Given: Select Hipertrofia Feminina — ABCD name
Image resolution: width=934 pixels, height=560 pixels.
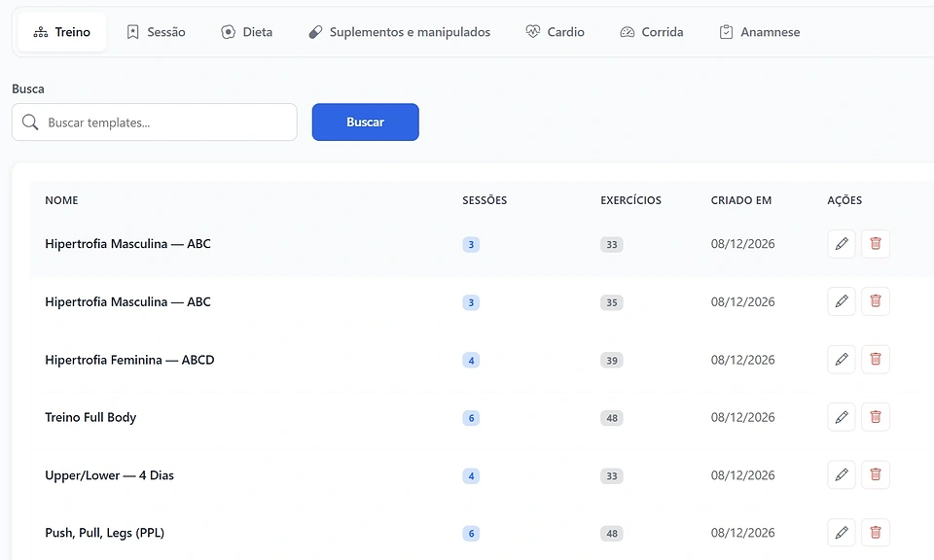Looking at the screenshot, I should pyautogui.click(x=129, y=360).
